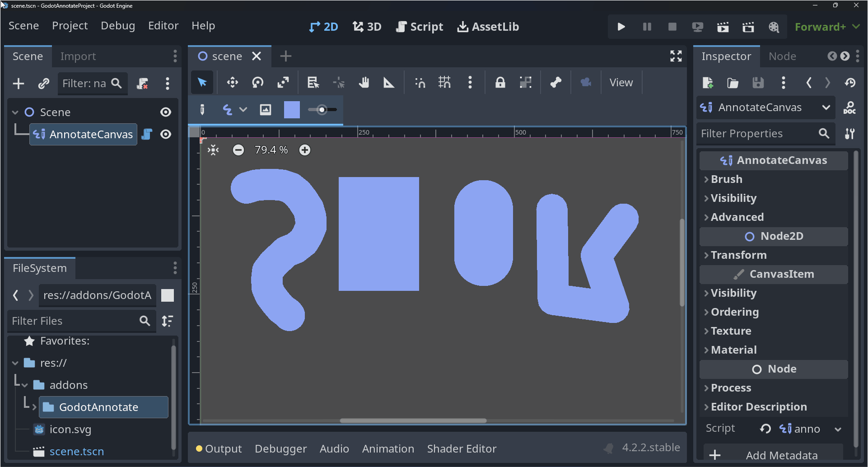Toggle visibility of Scene root node

166,112
